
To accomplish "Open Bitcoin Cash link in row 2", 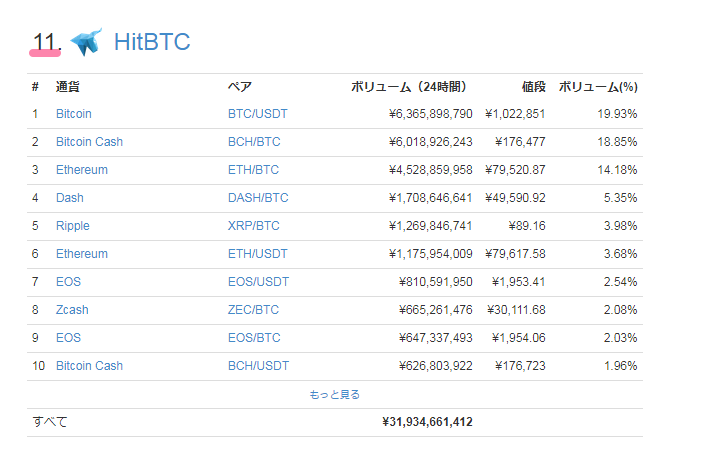I will tap(89, 142).
